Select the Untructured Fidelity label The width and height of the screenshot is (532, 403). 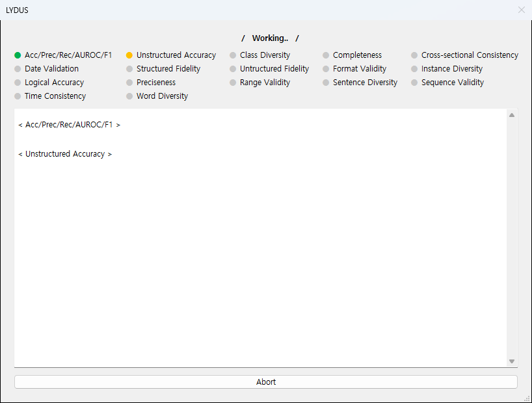[x=274, y=68]
